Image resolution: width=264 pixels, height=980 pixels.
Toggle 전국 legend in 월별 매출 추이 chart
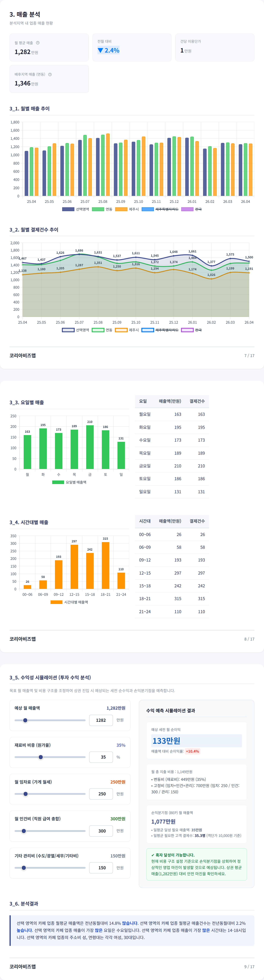click(x=192, y=209)
